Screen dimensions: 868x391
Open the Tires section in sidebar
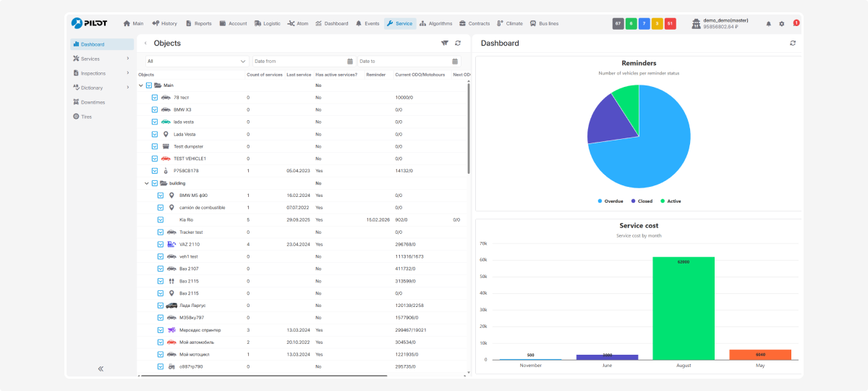point(86,117)
